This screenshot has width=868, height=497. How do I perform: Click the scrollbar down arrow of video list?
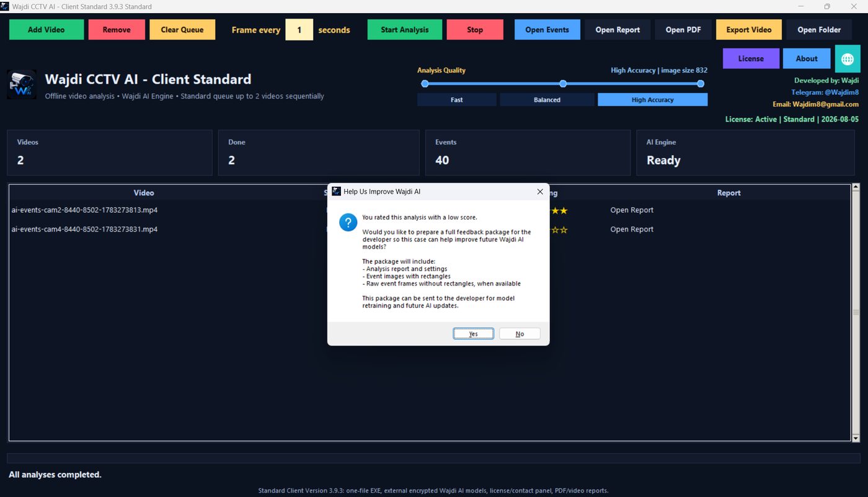[x=856, y=438]
